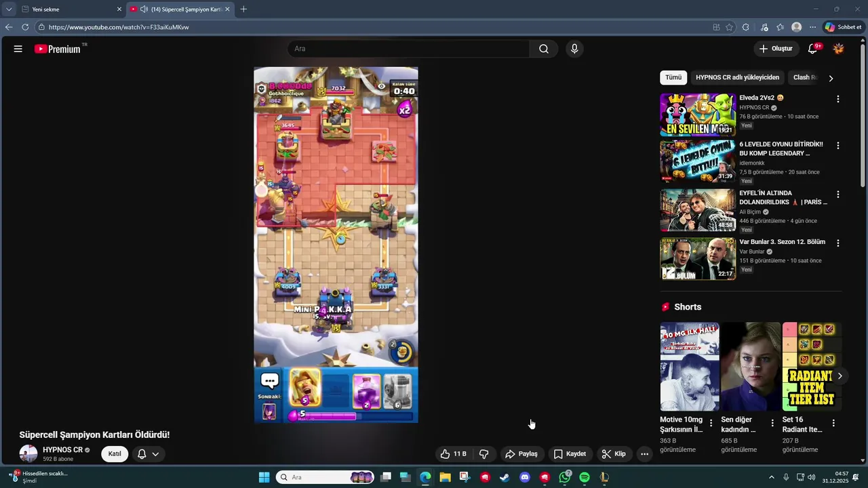Open a new browser tab with plus
Image resolution: width=868 pixels, height=488 pixels.
(x=243, y=9)
